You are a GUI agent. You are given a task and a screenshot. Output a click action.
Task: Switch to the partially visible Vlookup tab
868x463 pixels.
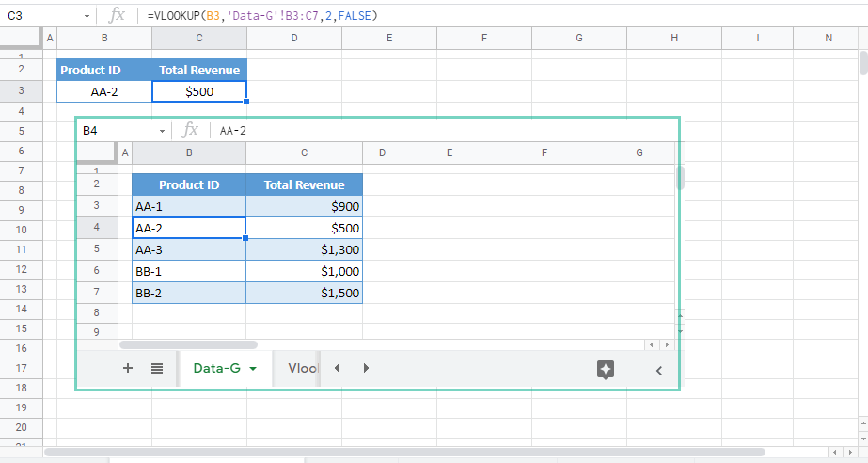[x=300, y=369]
